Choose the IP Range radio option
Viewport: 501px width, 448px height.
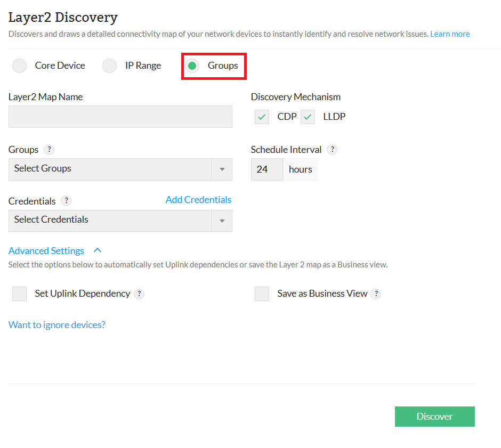click(110, 66)
